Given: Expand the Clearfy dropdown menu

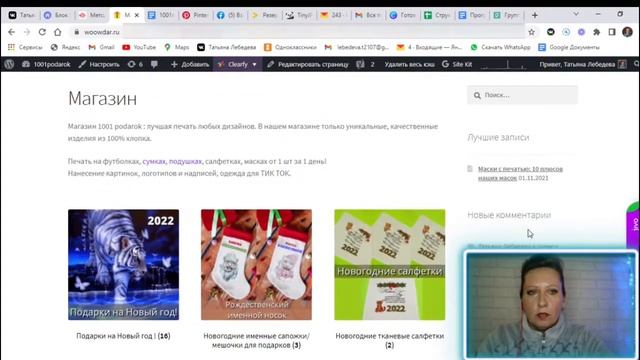Looking at the screenshot, I should [237, 64].
